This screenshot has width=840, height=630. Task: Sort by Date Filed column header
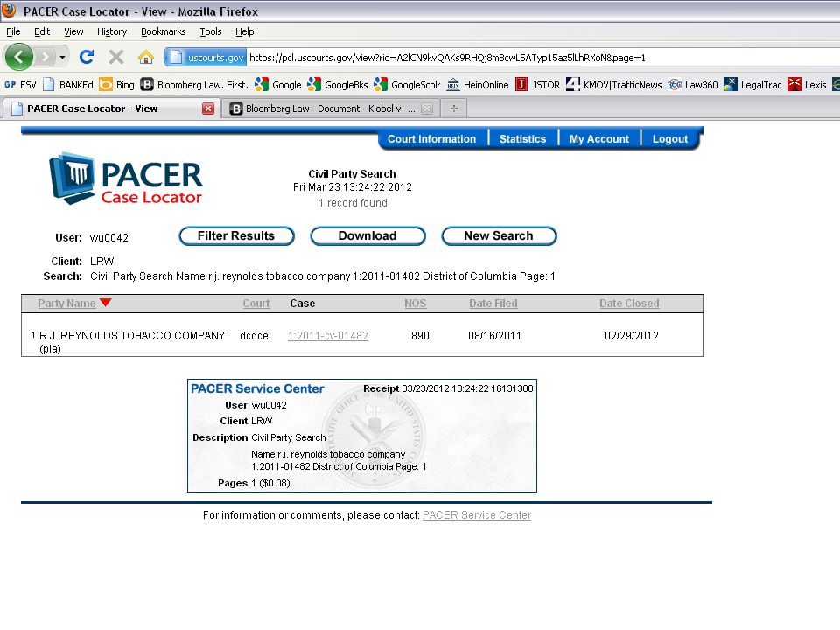(493, 304)
